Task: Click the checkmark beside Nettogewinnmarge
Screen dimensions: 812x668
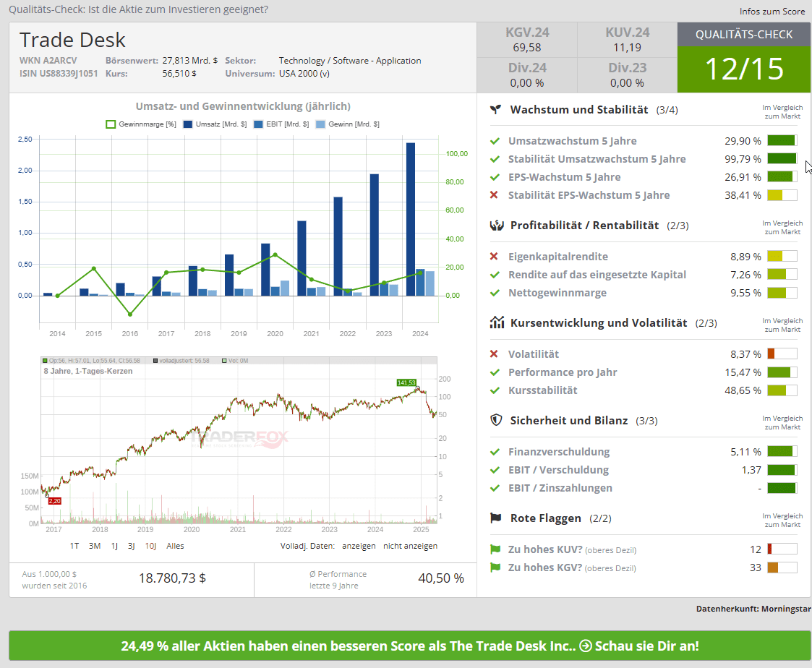Action: (495, 293)
